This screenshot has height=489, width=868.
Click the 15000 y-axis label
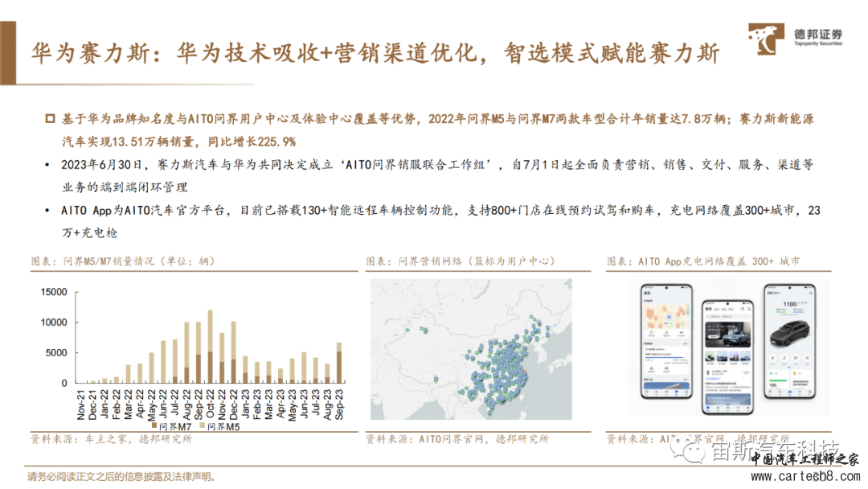click(54, 292)
